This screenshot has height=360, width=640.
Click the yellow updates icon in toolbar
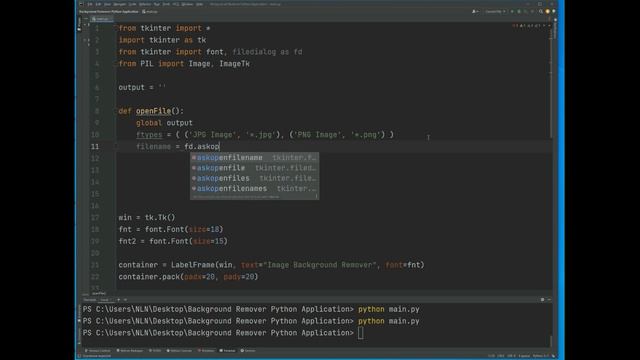(x=547, y=11)
